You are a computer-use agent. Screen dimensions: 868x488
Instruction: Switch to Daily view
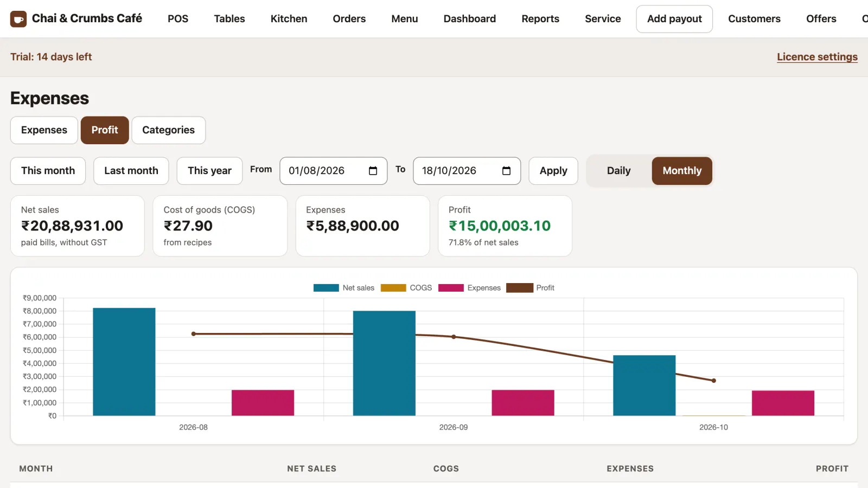[x=618, y=171]
